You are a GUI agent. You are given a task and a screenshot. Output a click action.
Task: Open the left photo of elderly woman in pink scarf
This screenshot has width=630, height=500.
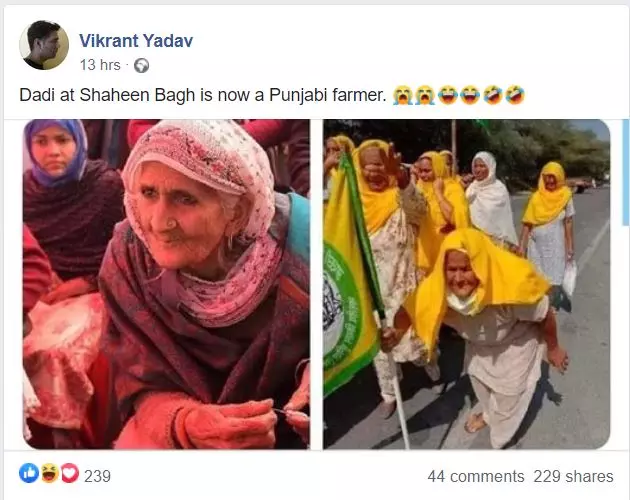coord(166,284)
